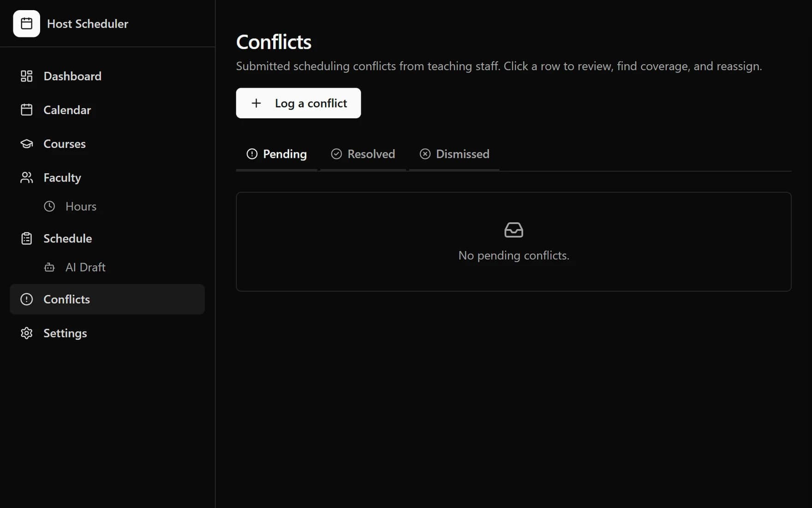Click the Host Scheduler title link
The height and width of the screenshot is (508, 812).
click(x=88, y=24)
